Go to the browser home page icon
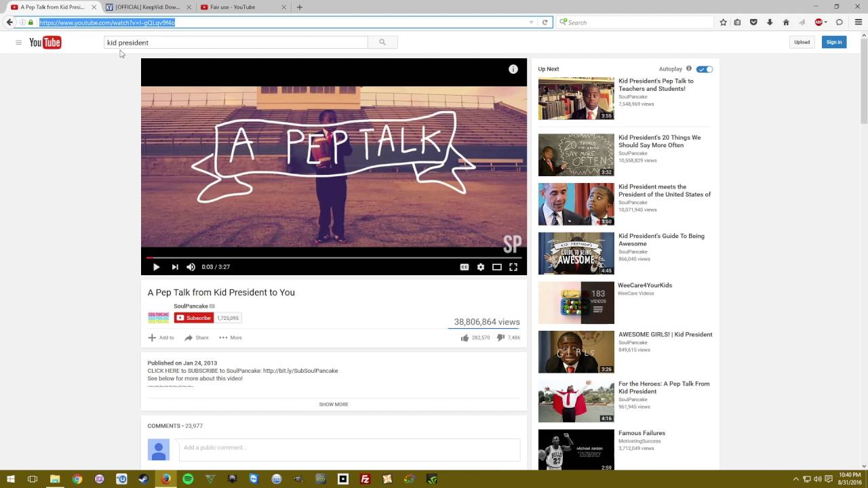Image resolution: width=868 pixels, height=488 pixels. point(786,22)
